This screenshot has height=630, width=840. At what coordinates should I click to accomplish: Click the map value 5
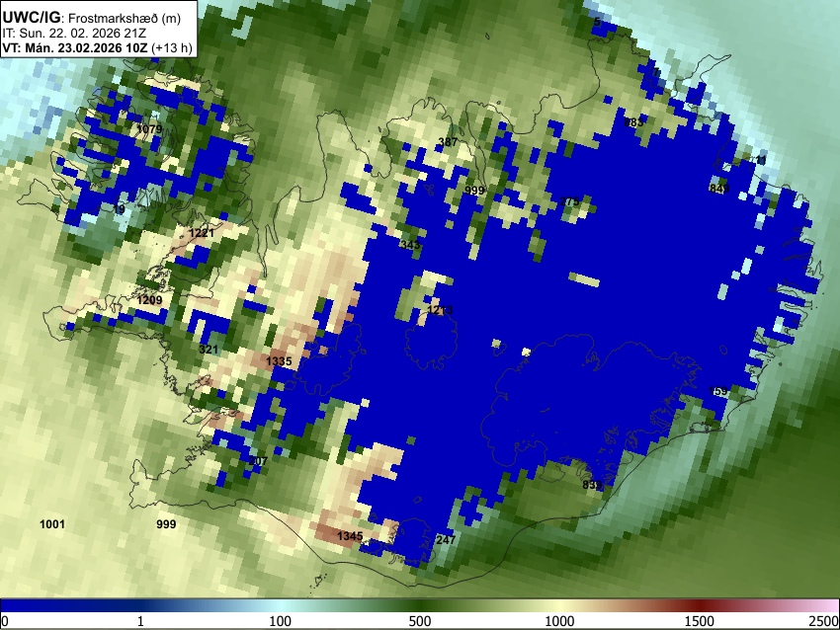click(x=597, y=22)
